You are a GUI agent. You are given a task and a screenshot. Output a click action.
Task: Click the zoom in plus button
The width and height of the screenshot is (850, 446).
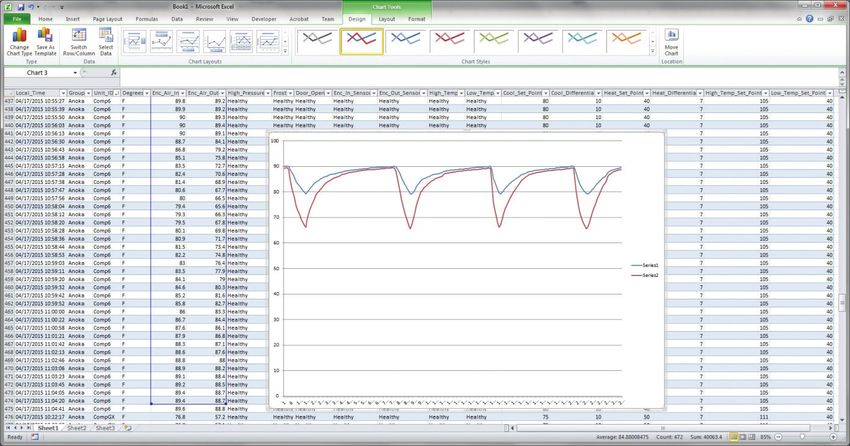click(x=833, y=437)
